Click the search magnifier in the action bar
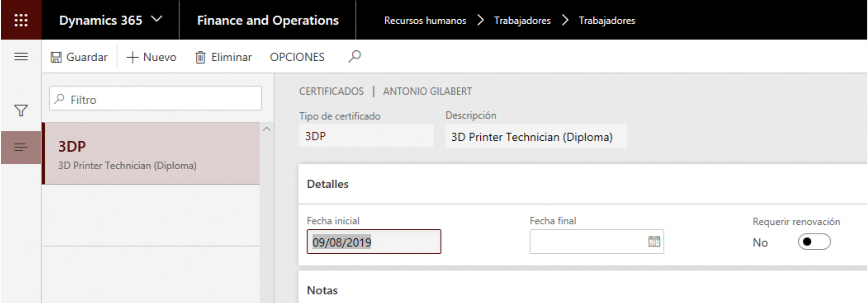This screenshot has height=303, width=868. click(x=354, y=56)
